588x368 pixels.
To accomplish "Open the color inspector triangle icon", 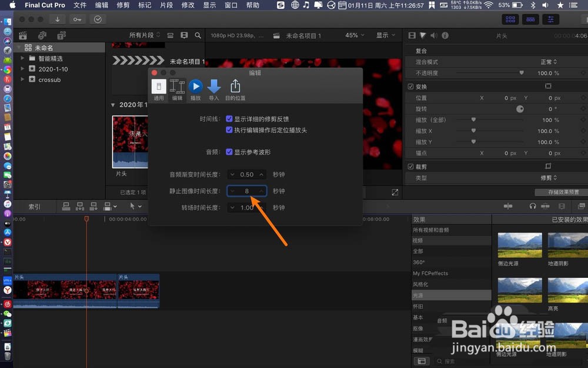I will (423, 35).
